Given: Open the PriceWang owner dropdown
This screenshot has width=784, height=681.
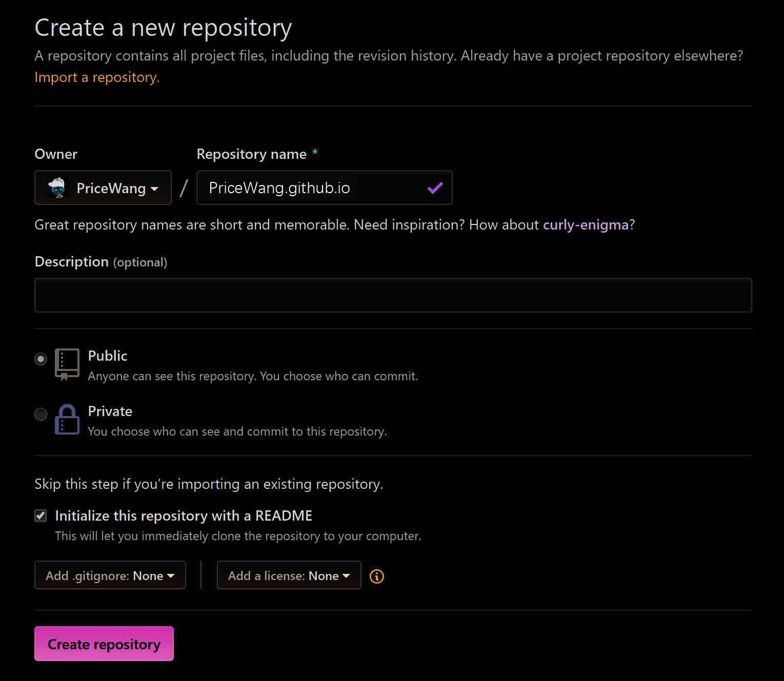Looking at the screenshot, I should tap(103, 188).
